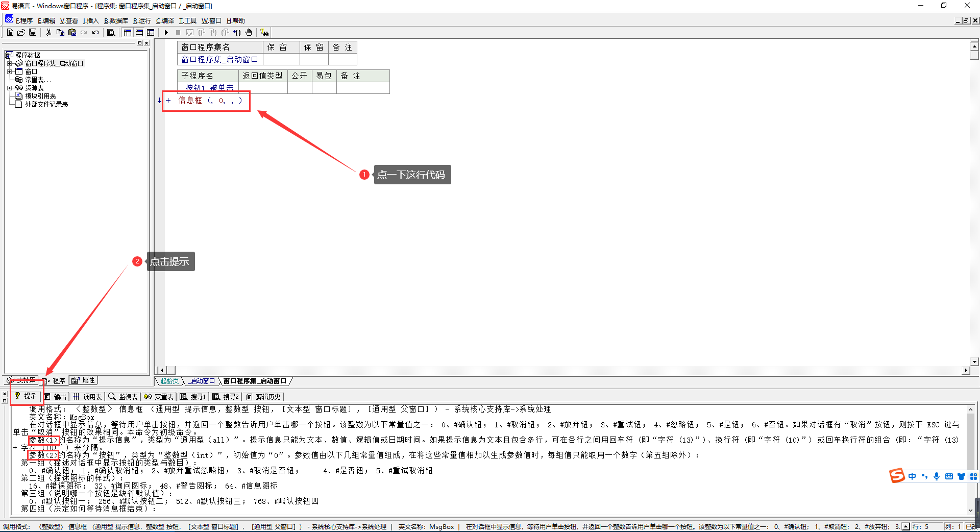Run the program with the play icon
The height and width of the screenshot is (532, 980).
(166, 32)
